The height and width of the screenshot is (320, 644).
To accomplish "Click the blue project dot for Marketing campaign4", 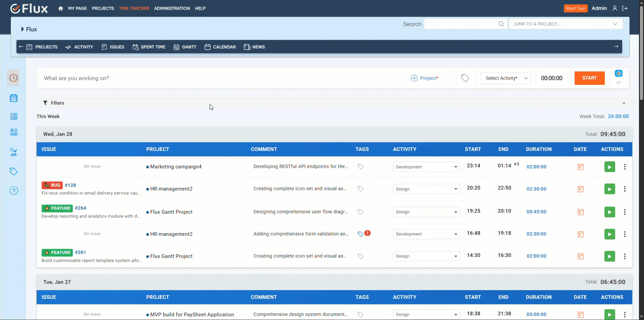I will coord(148,167).
